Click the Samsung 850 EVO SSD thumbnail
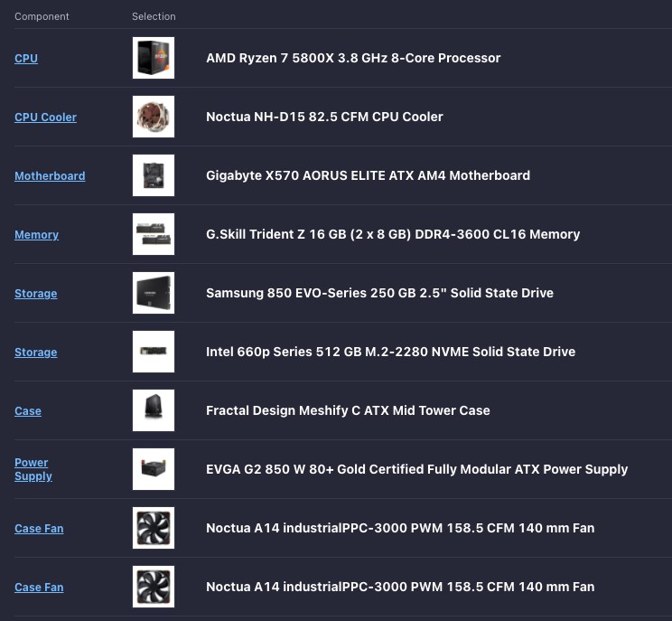The width and height of the screenshot is (672, 621). pos(154,293)
